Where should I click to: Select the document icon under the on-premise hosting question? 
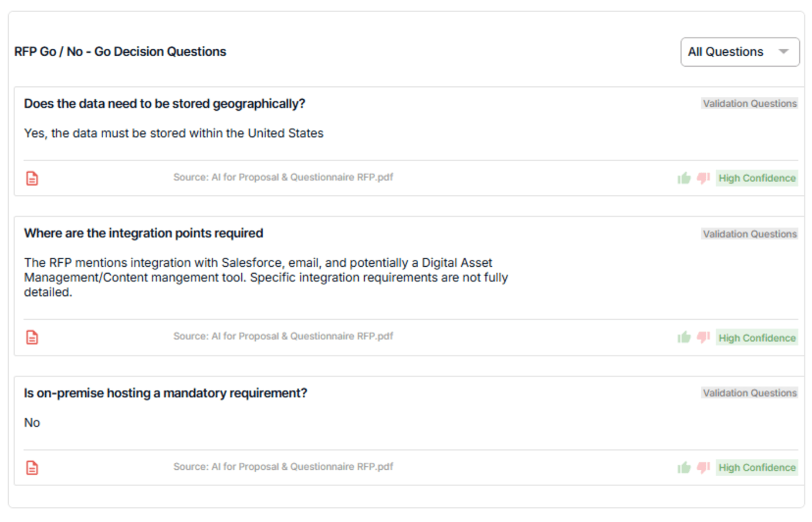coord(31,467)
